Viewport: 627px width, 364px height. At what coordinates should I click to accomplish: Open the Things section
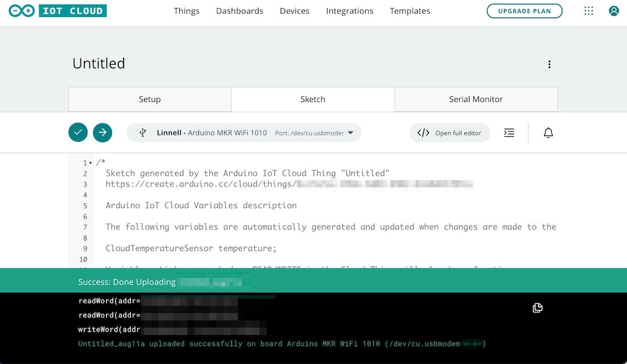pyautogui.click(x=187, y=11)
